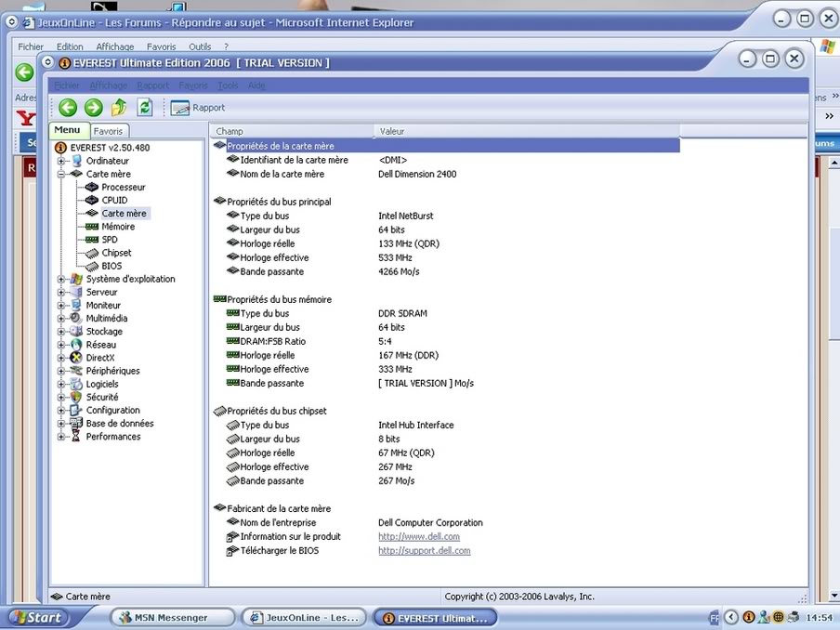The image size is (840, 630).
Task: Click the Serveur icon in tree
Action: pos(76,292)
